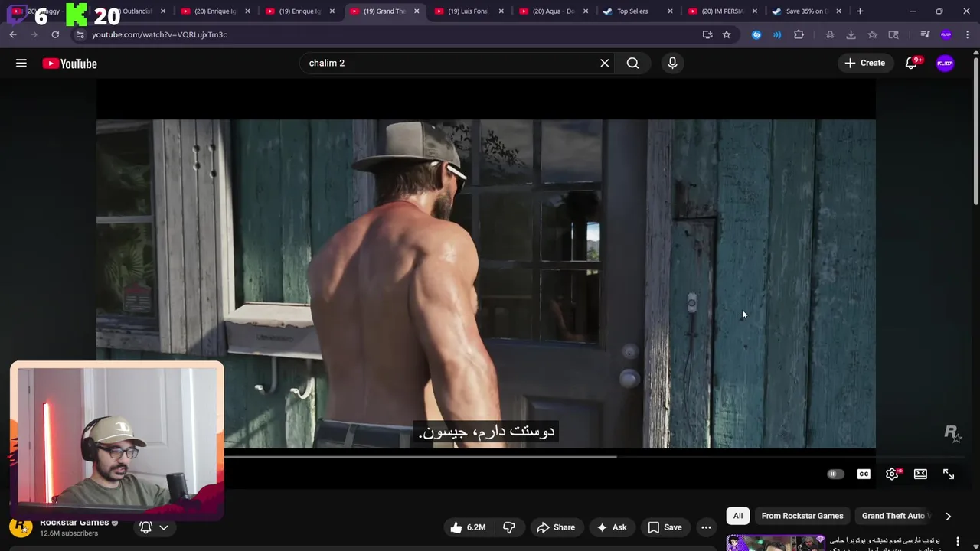
Task: Click the Create button
Action: [x=865, y=63]
